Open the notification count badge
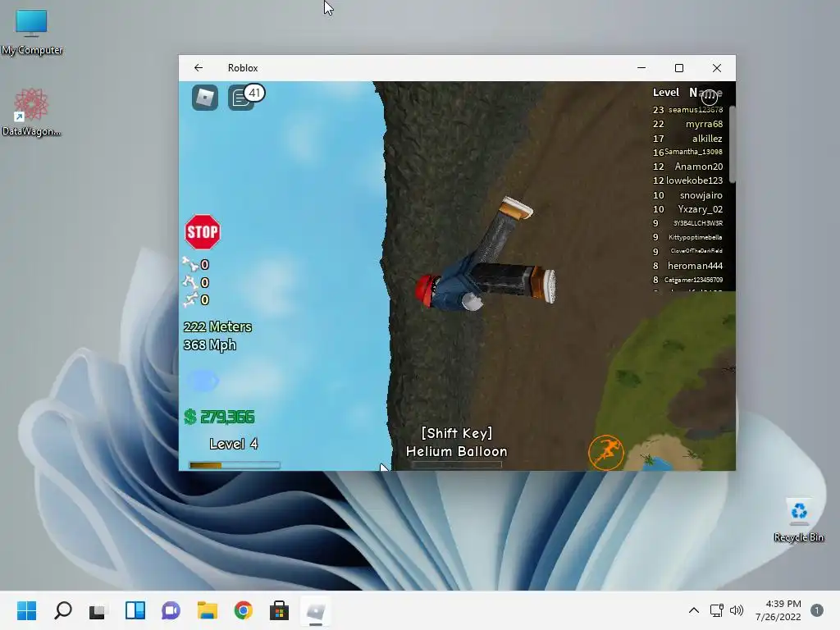Image resolution: width=840 pixels, height=630 pixels. click(x=817, y=610)
